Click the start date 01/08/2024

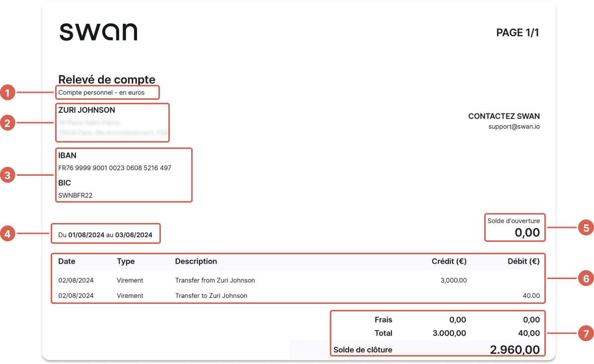coord(86,235)
